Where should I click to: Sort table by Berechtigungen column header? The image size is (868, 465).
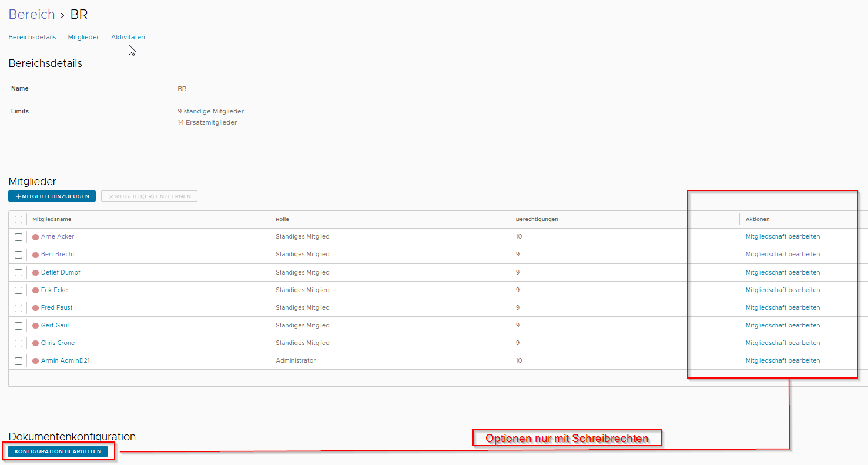pyautogui.click(x=537, y=219)
